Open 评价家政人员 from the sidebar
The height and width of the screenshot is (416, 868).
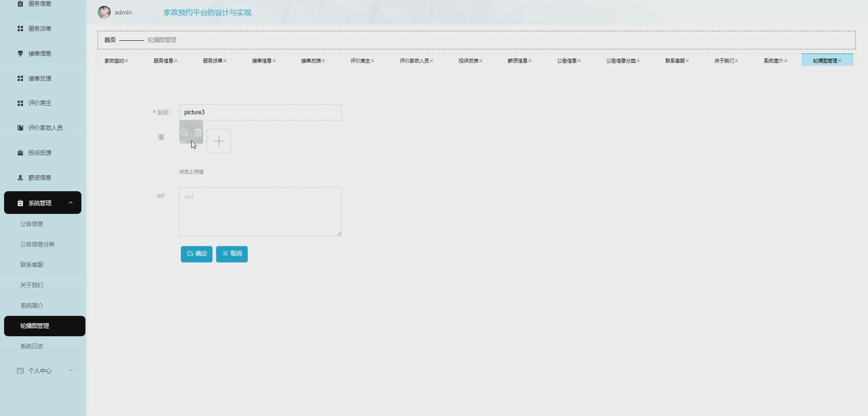pyautogui.click(x=45, y=128)
